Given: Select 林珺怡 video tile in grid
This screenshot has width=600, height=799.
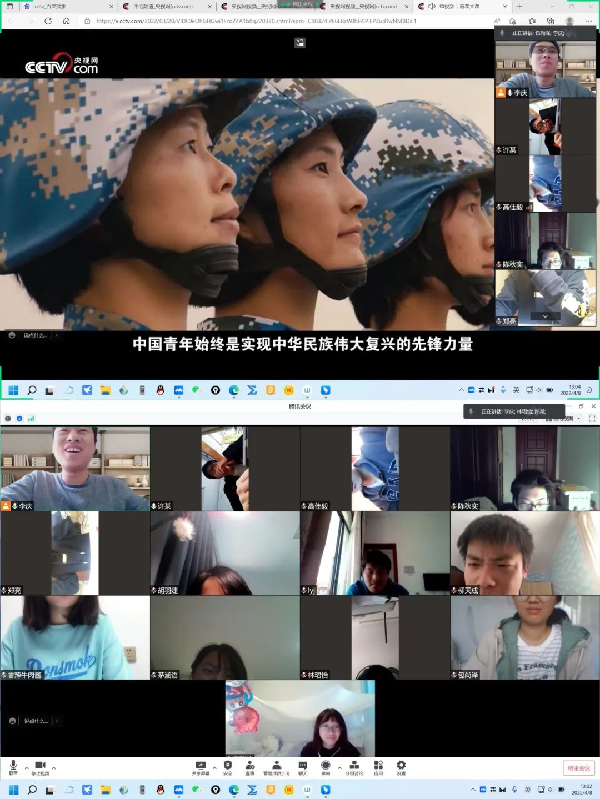Looking at the screenshot, I should pos(375,638).
